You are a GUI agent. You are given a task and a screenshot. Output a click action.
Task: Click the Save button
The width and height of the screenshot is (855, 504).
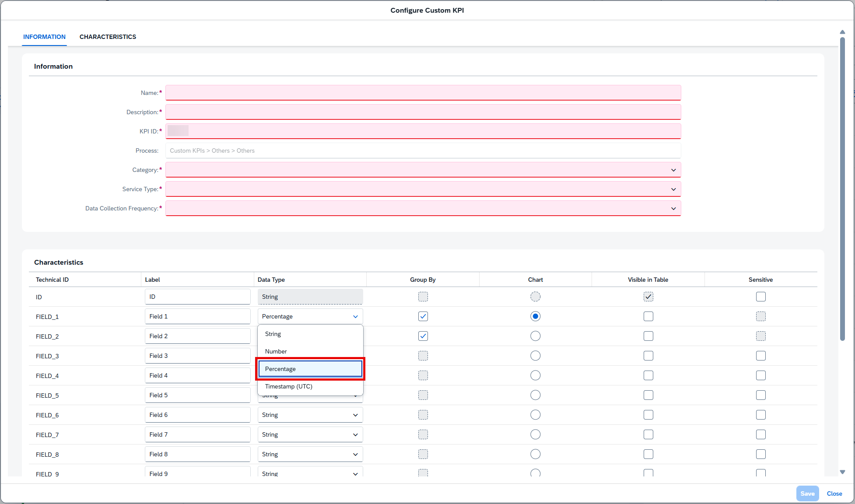coord(807,493)
